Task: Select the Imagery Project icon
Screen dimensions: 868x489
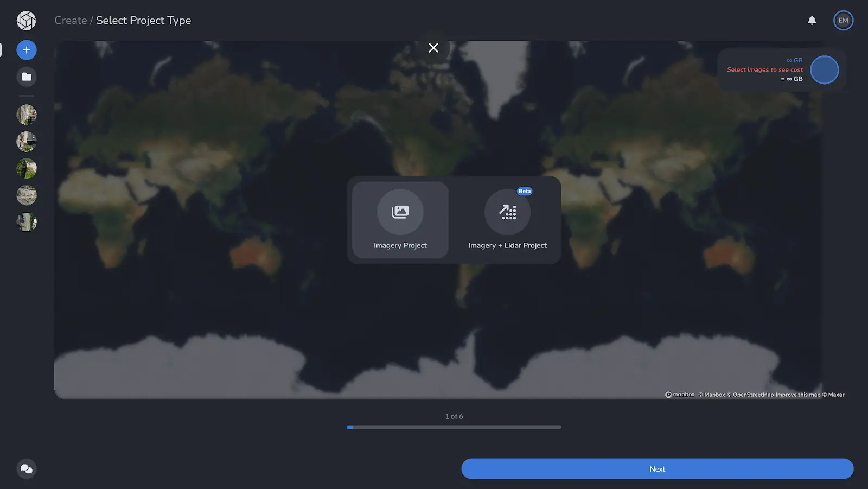Action: click(399, 212)
